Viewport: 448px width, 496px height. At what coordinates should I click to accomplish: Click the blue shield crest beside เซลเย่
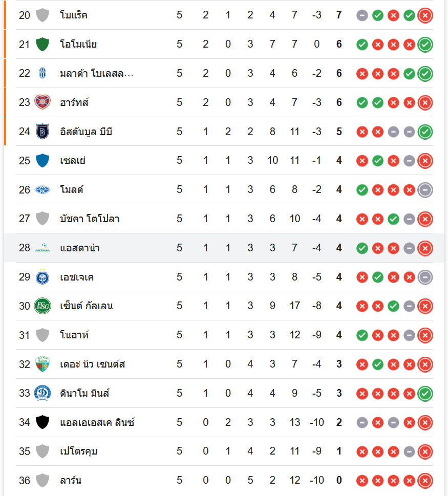pos(42,161)
